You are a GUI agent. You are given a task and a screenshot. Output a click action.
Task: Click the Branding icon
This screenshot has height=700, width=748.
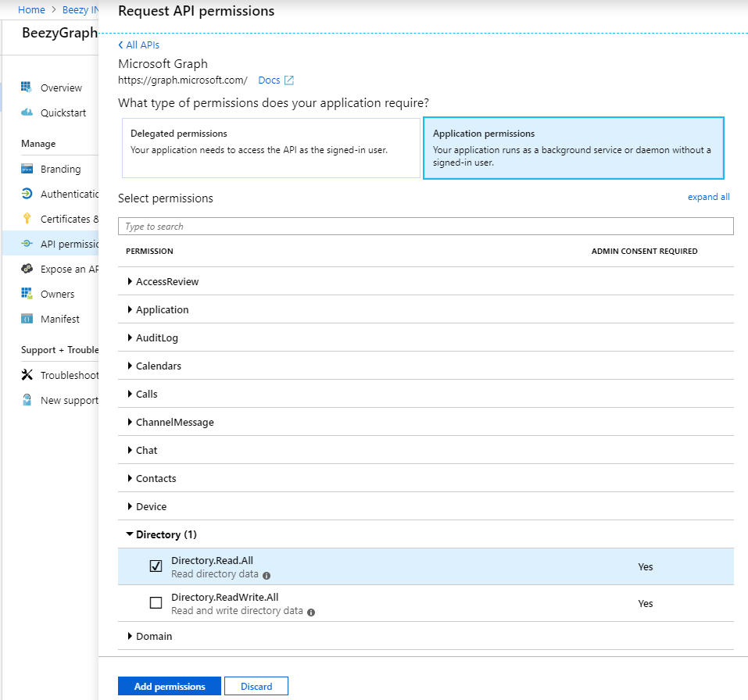(27, 169)
